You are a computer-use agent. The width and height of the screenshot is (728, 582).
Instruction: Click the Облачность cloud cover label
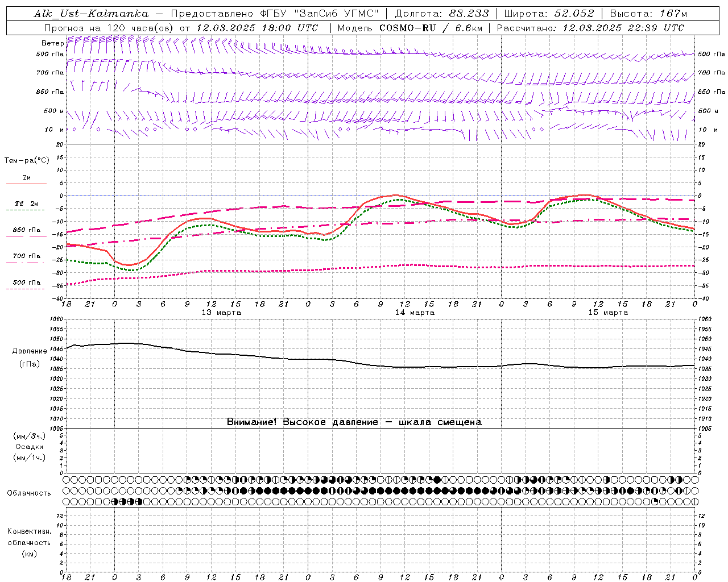click(x=29, y=493)
